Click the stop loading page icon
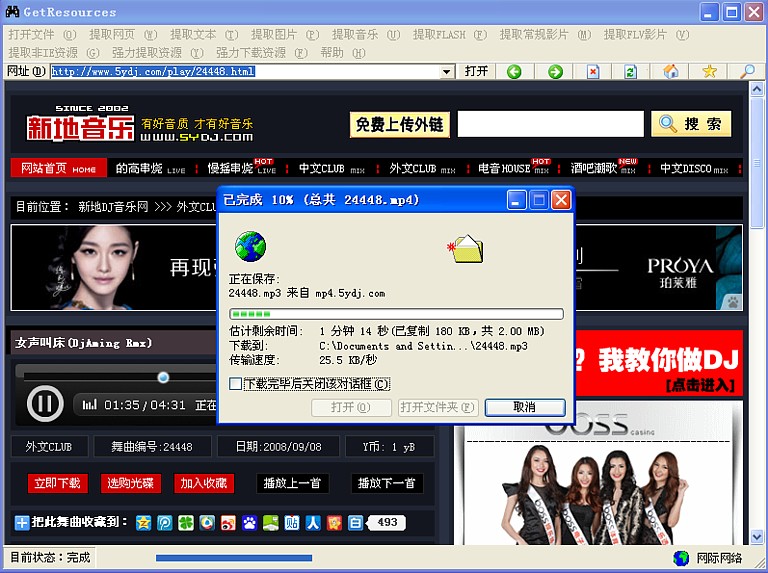The height and width of the screenshot is (573, 768). 593,72
